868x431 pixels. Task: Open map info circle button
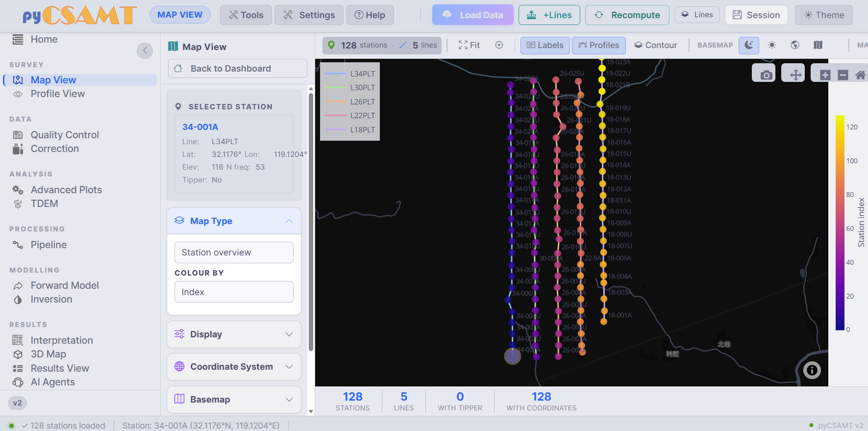pyautogui.click(x=812, y=370)
